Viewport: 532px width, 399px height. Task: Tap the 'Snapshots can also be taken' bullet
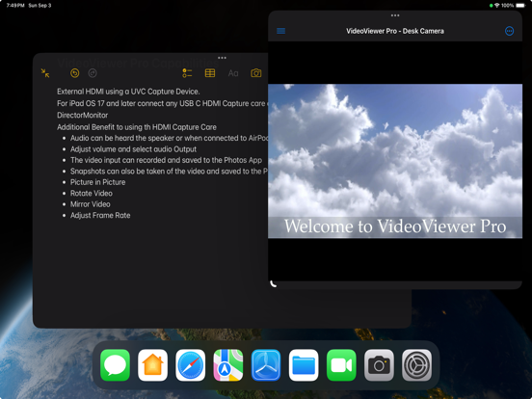(x=169, y=172)
